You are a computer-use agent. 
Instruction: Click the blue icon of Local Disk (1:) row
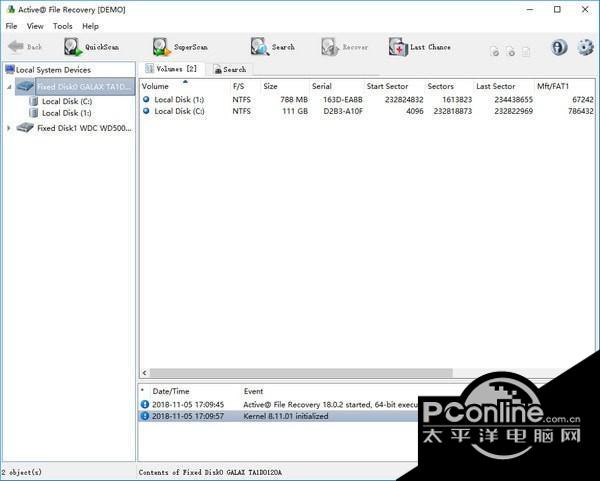(x=146, y=99)
